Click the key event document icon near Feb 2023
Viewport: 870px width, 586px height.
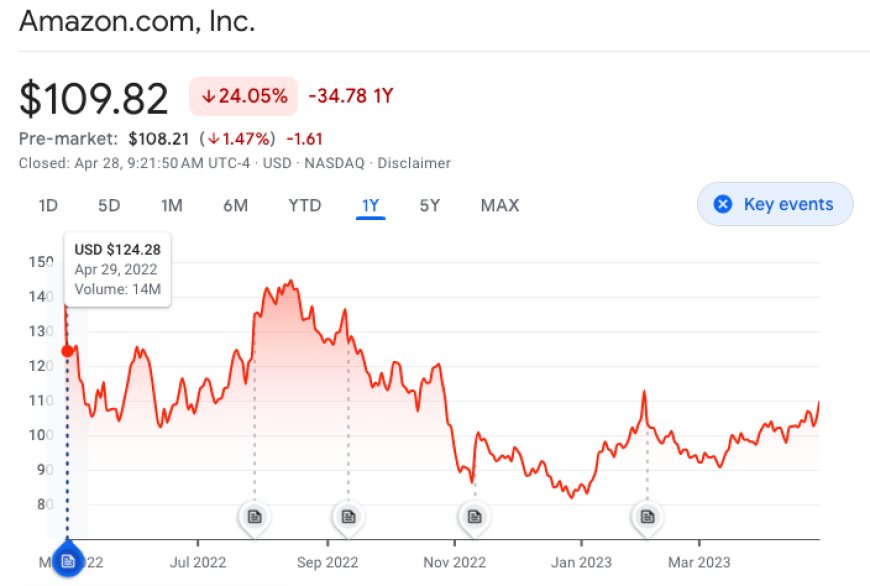click(x=647, y=516)
